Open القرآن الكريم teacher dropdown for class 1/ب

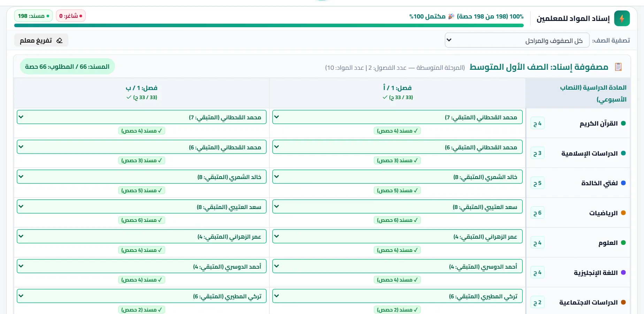(141, 117)
